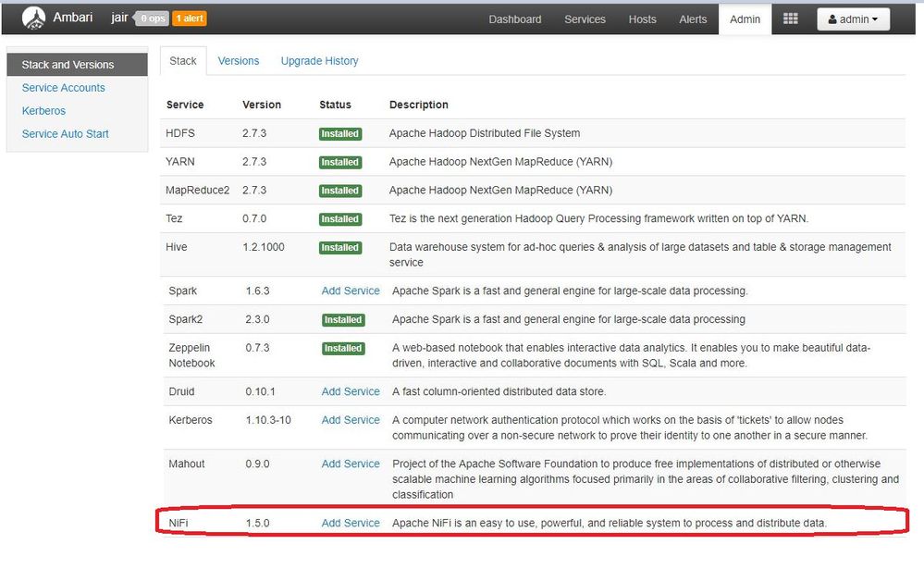Click the Kerberos version 1.10.3-10
Screen dimensions: 924x569
(268, 420)
